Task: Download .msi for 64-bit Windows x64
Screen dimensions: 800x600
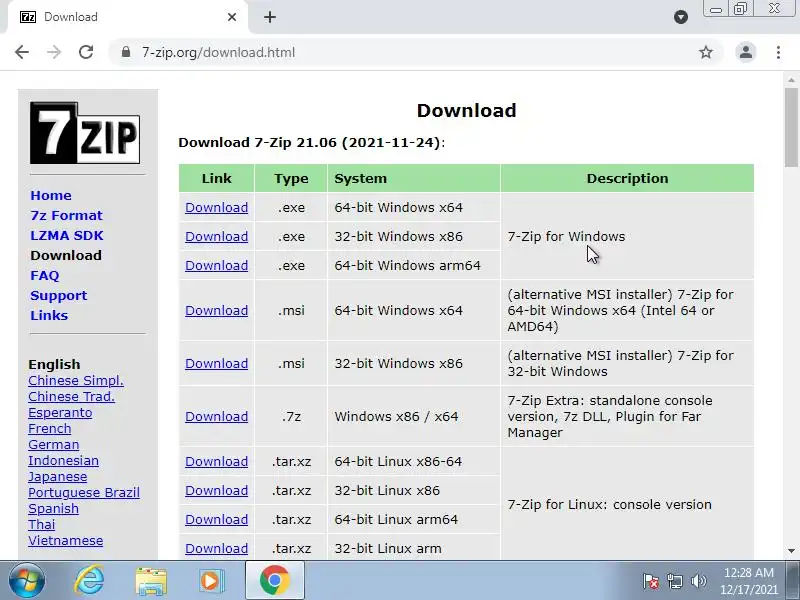Action: coord(216,311)
